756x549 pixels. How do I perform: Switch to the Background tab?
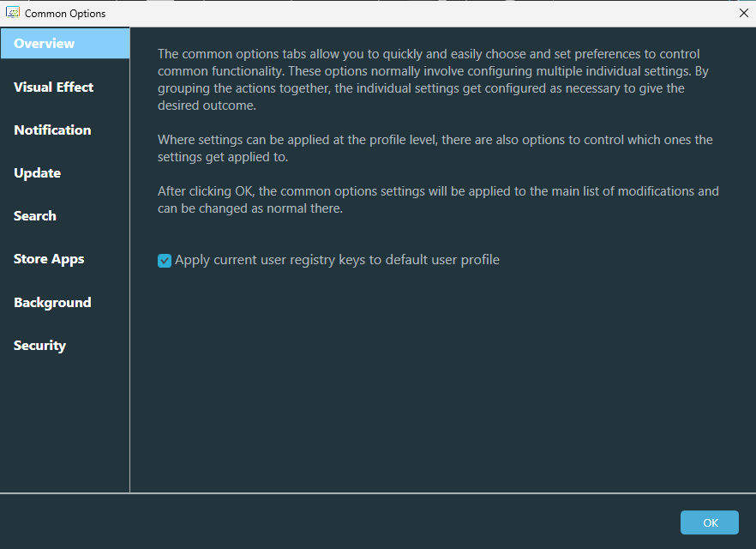point(52,303)
